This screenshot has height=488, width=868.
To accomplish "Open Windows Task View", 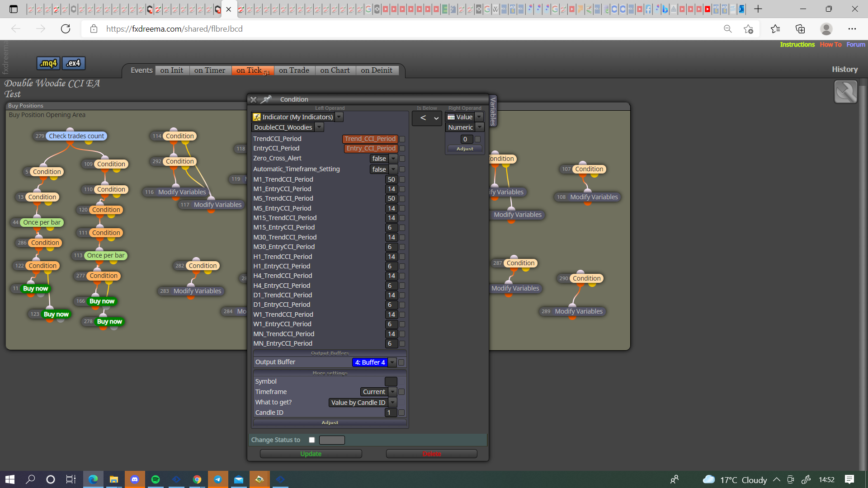I will point(71,479).
